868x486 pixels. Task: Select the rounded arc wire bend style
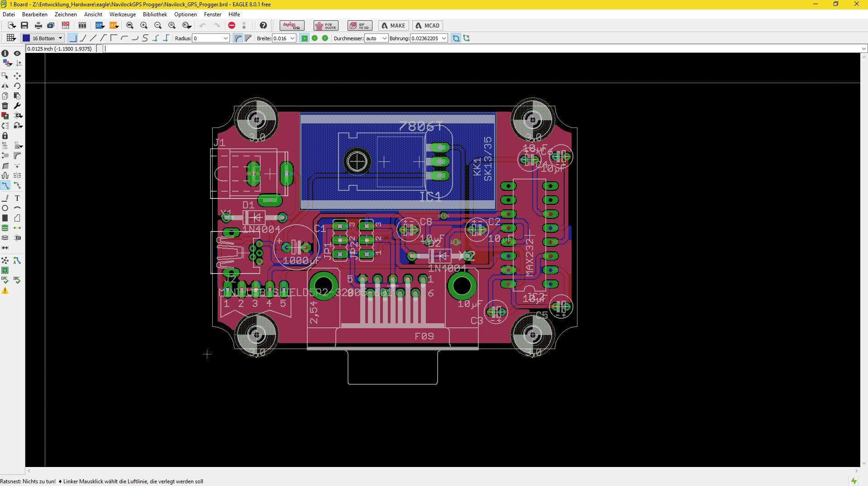(x=124, y=38)
